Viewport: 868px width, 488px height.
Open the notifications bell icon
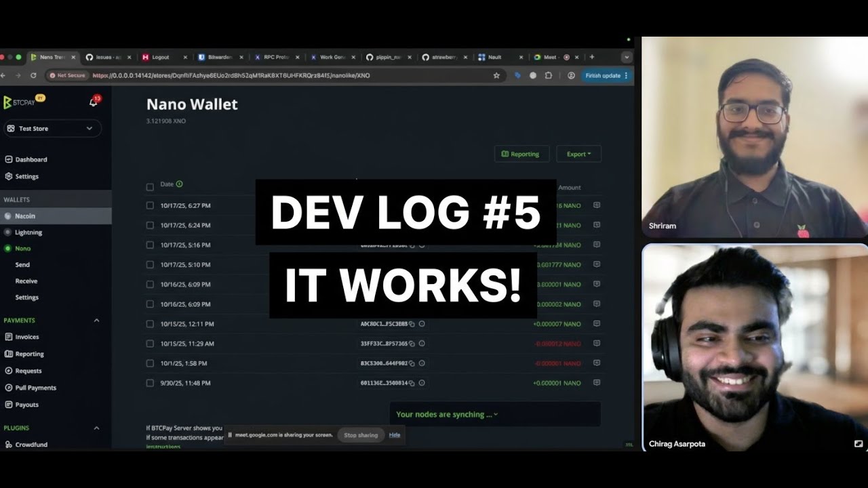94,102
